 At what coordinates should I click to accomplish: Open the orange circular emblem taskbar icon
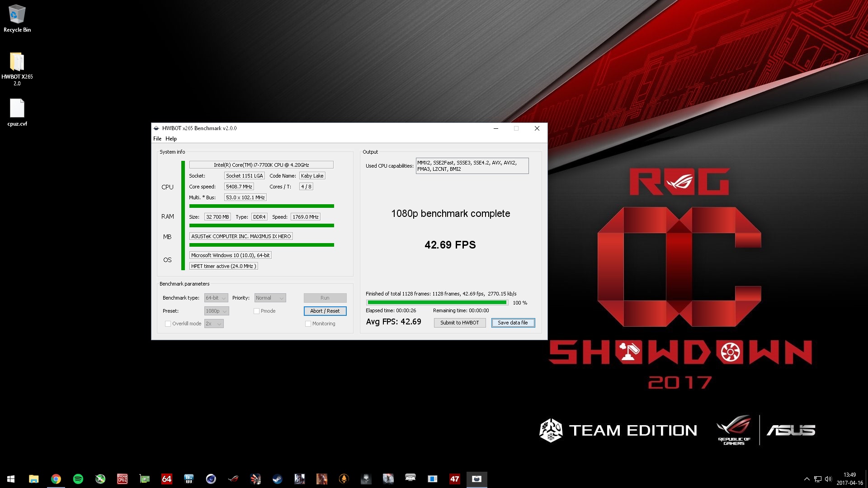tap(344, 479)
